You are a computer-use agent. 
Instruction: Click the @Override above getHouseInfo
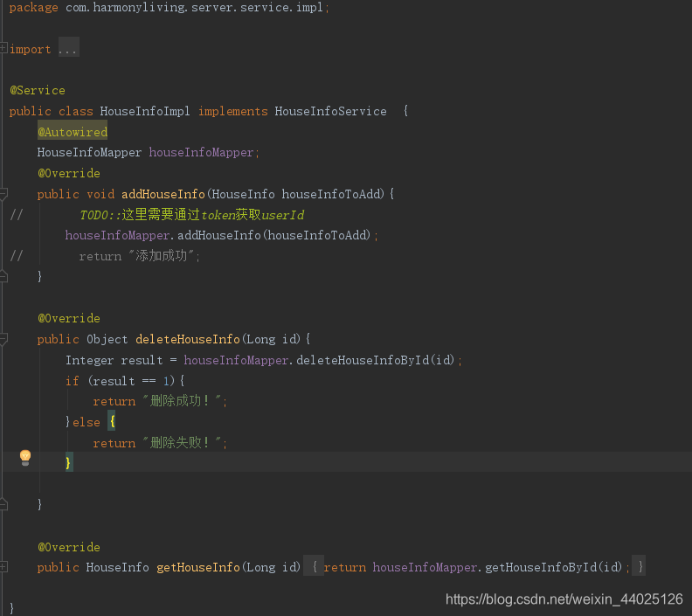[69, 547]
